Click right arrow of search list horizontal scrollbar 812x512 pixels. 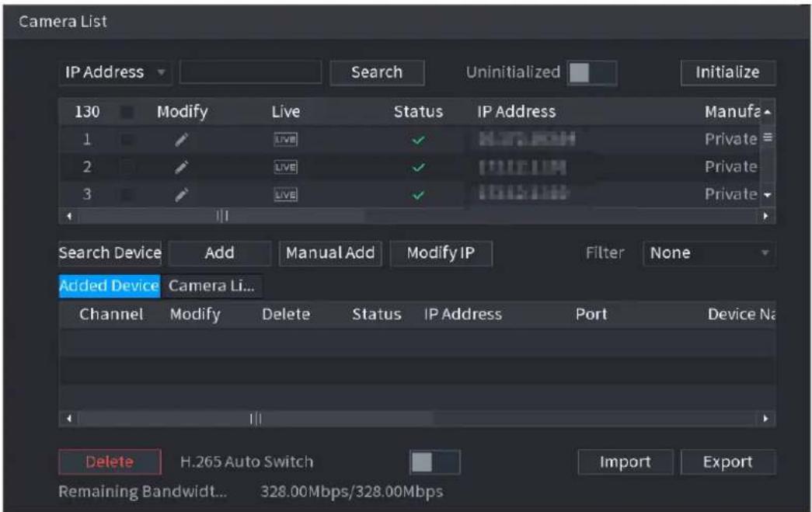(x=766, y=216)
